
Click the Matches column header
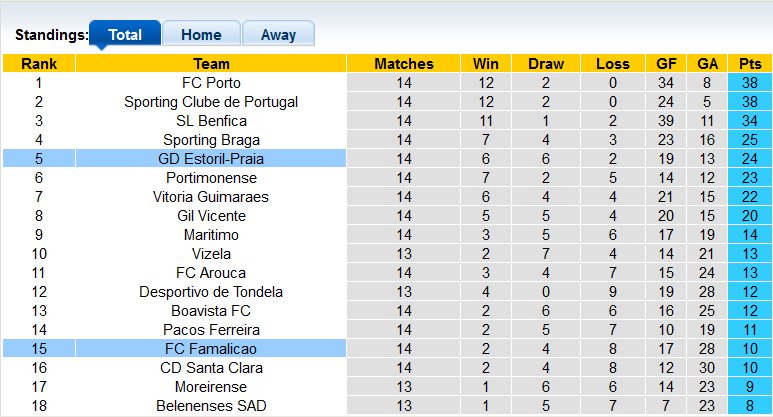404,64
